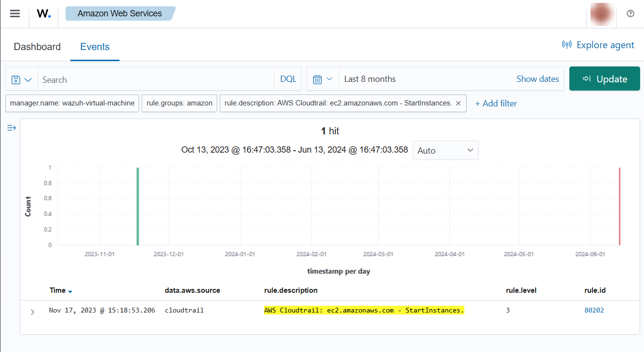This screenshot has width=644, height=352.
Task: Click Add filter
Action: point(496,103)
